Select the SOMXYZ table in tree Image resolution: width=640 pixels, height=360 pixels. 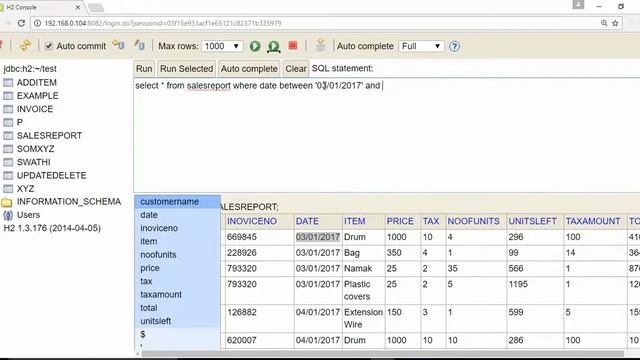[36, 149]
